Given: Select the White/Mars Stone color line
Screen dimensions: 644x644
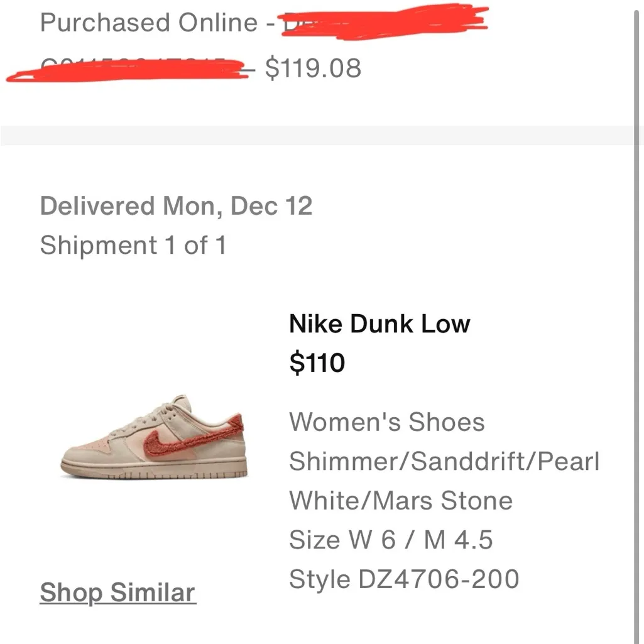Looking at the screenshot, I should 400,500.
